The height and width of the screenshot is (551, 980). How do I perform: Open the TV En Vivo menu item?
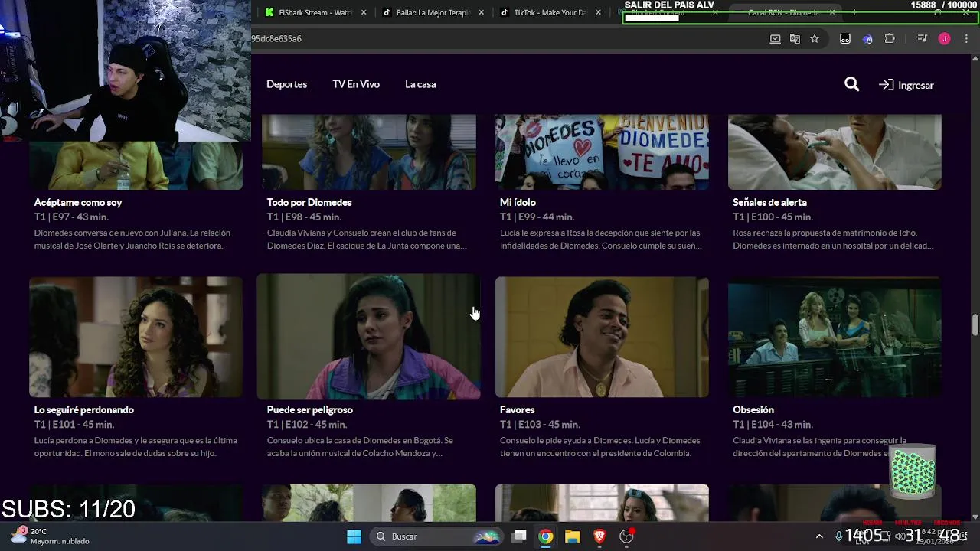[x=356, y=84]
